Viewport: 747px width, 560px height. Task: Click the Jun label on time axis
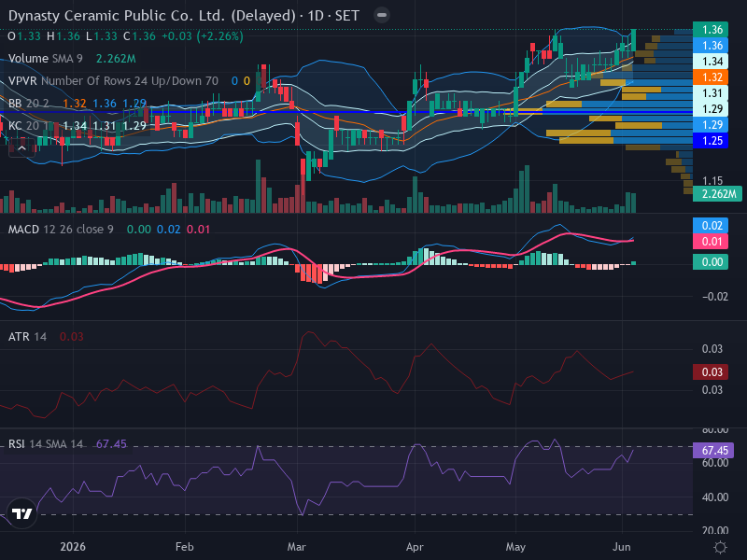[622, 547]
